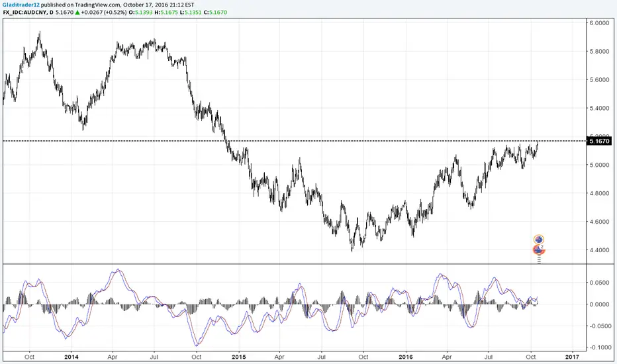Click the 5.6000 price axis label
Screen dimensions: 617x364
point(599,80)
